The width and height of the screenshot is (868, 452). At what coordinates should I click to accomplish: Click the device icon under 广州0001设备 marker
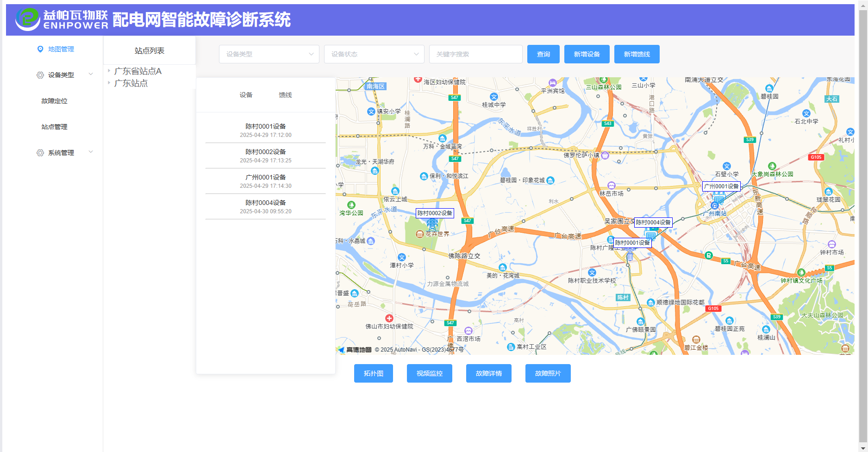[718, 198]
